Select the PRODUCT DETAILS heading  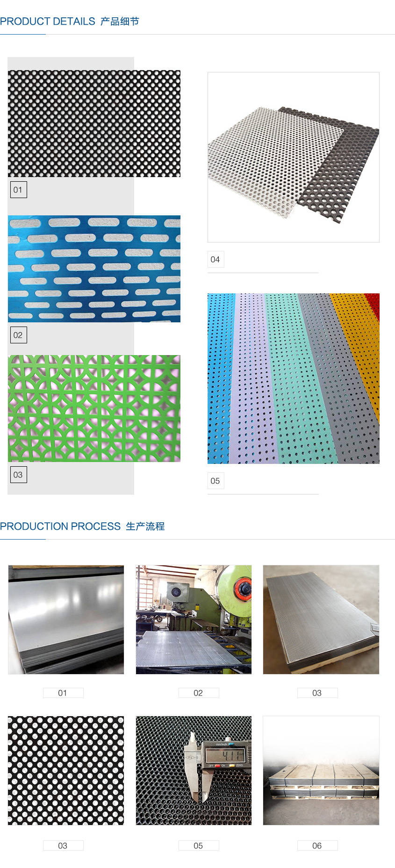point(70,21)
